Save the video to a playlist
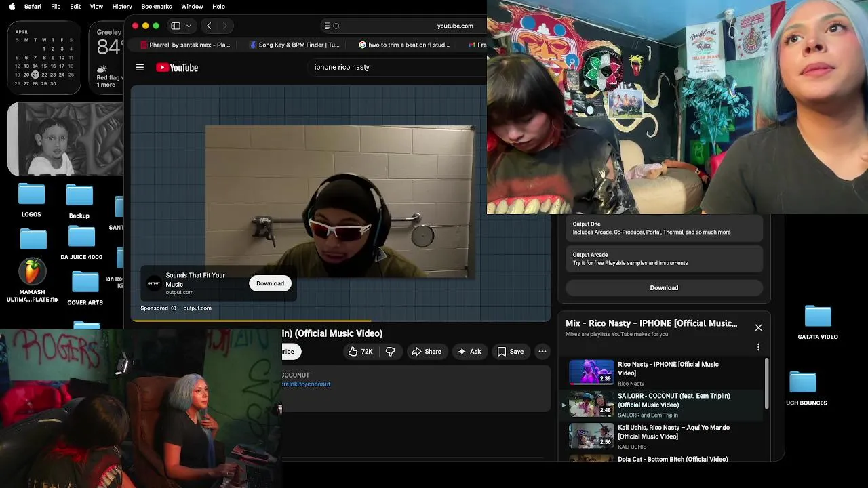 (510, 352)
